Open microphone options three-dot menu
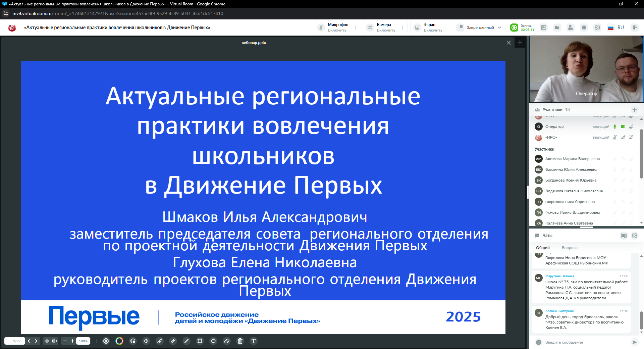The height and width of the screenshot is (349, 644). coord(356,28)
